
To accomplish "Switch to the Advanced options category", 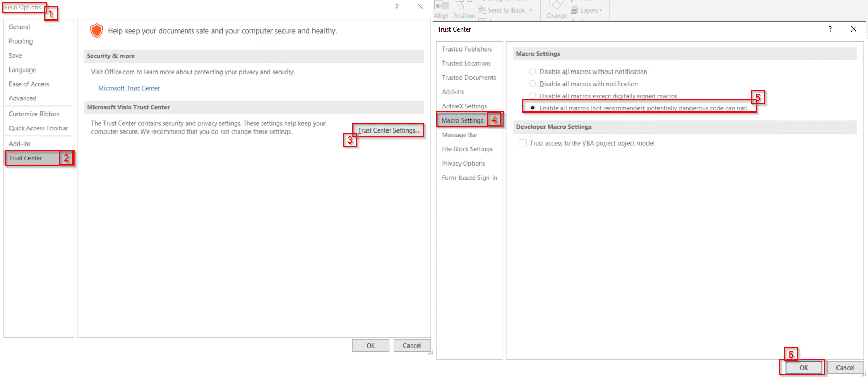I will [23, 98].
